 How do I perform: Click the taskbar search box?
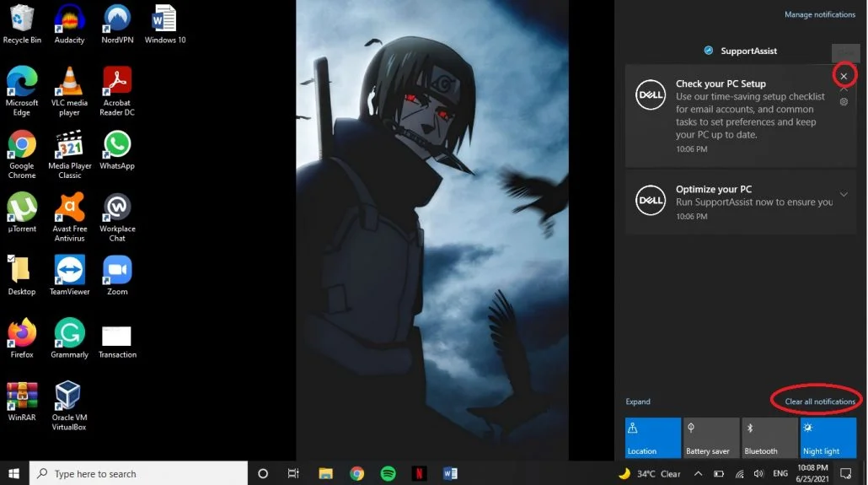pos(138,473)
